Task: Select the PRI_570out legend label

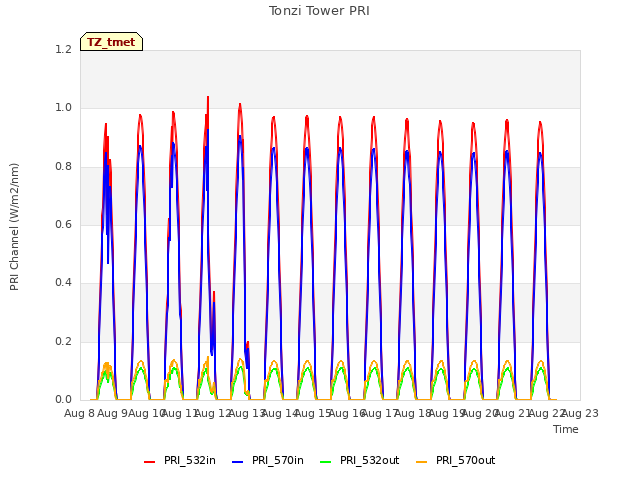Action: 465,460
